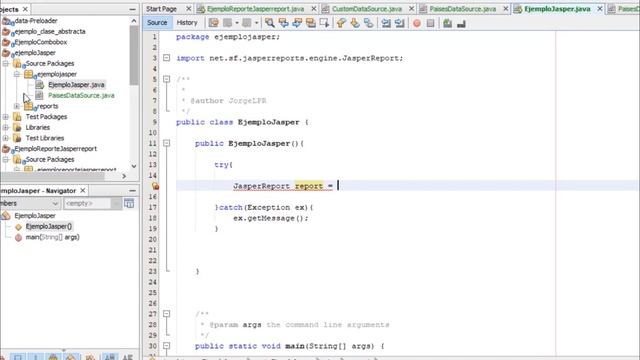Viewport: 640px width, 360px height.
Task: Close EjemploReporteJasperreport.java tab
Action: [313, 9]
